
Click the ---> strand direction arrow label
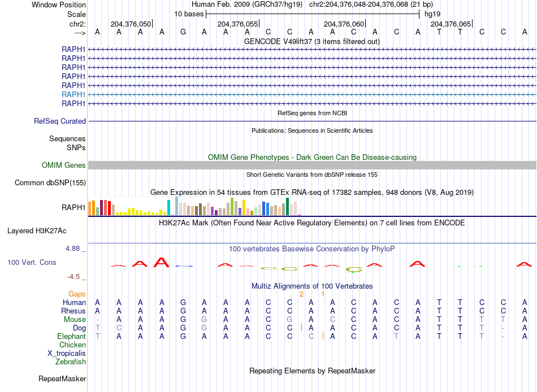80,33
